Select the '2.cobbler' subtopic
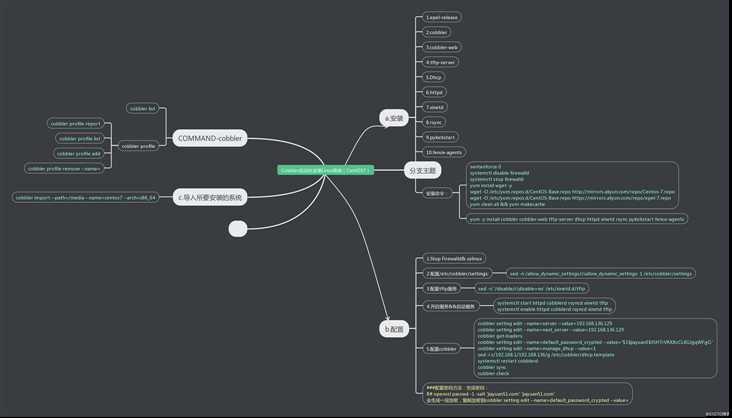The image size is (732, 418). [x=436, y=32]
